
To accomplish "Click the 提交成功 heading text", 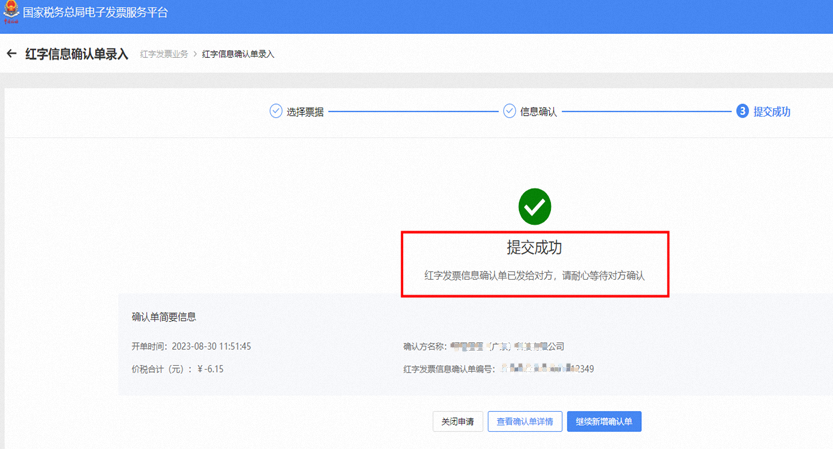I will [x=534, y=247].
